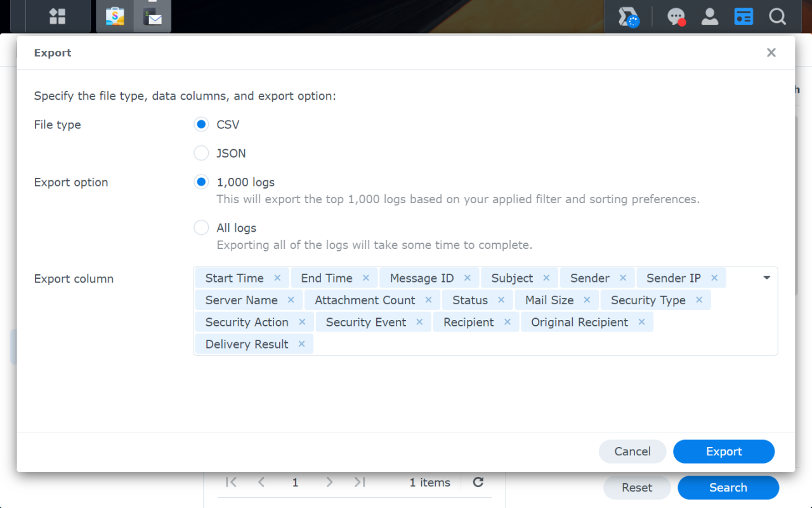Screen dimensions: 812x508
Task: Cancel the export dialog
Action: (632, 451)
